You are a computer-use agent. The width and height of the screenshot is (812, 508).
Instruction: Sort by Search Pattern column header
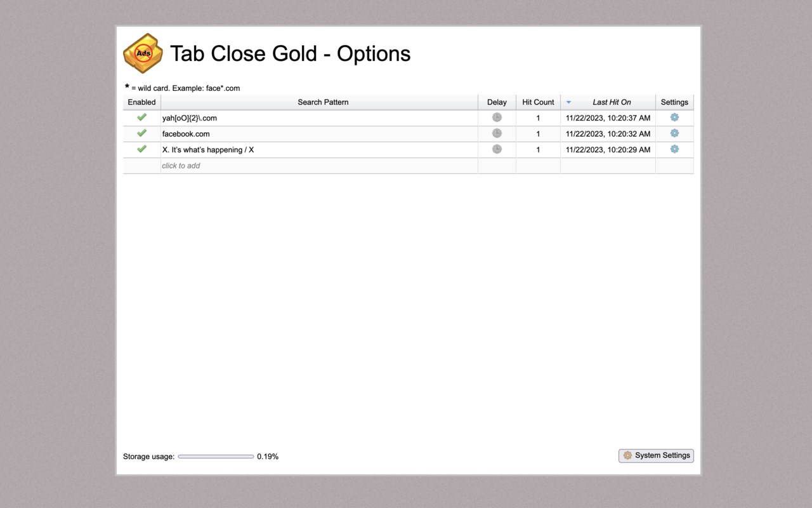pyautogui.click(x=323, y=102)
